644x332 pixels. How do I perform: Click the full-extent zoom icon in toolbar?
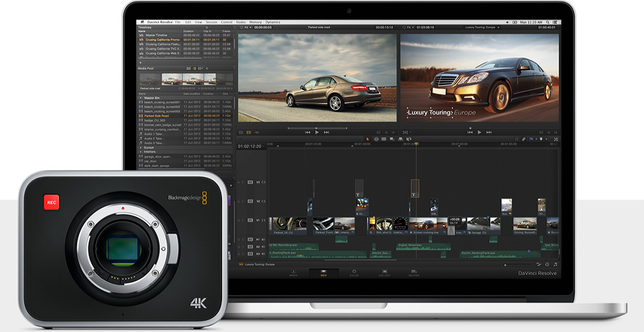coord(555,140)
